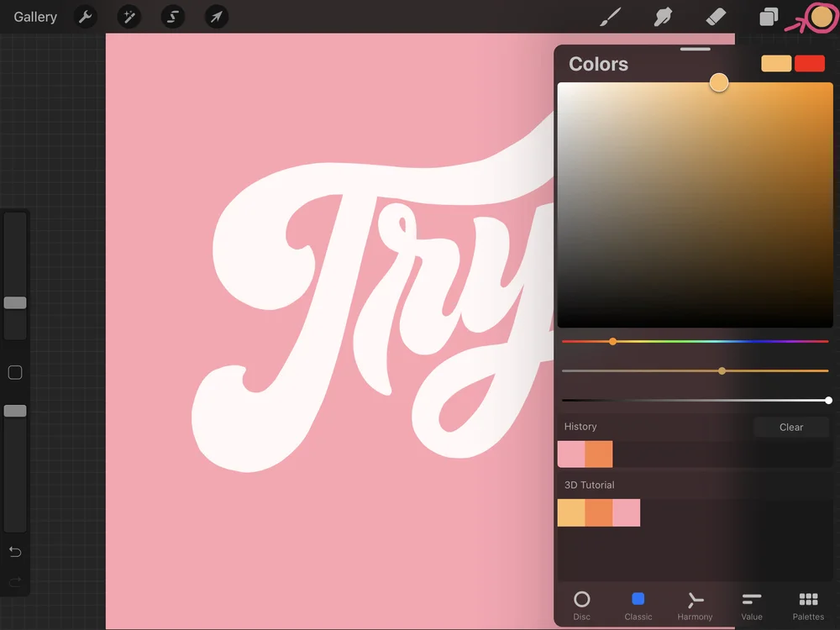The width and height of the screenshot is (840, 630).
Task: Pick the pink swatch from 3D Tutorial palette
Action: 627,512
